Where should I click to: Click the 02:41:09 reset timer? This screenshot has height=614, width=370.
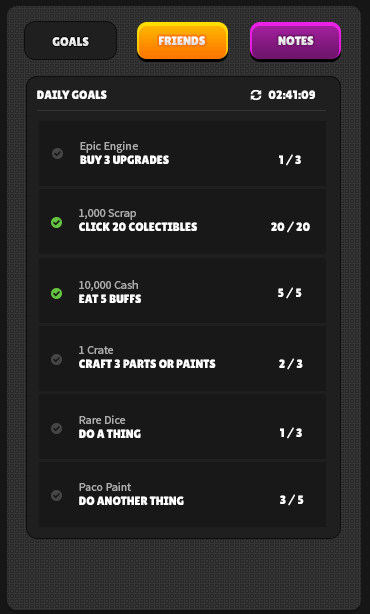pyautogui.click(x=292, y=95)
